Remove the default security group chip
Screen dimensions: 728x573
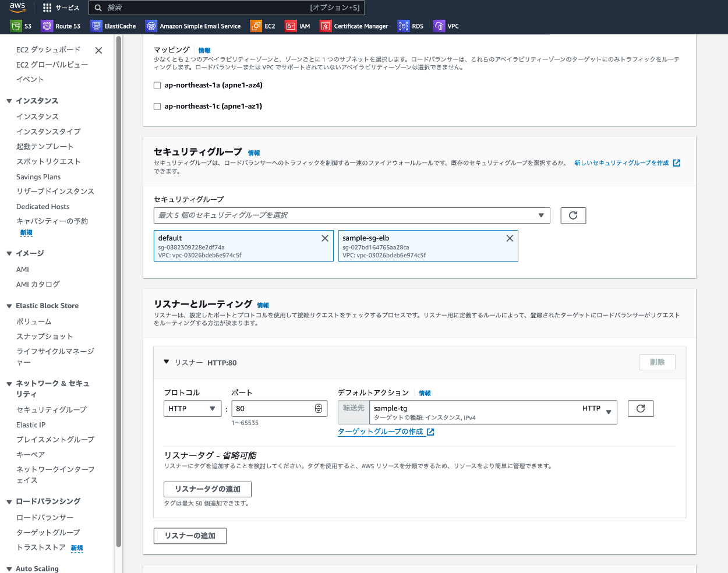pyautogui.click(x=325, y=238)
